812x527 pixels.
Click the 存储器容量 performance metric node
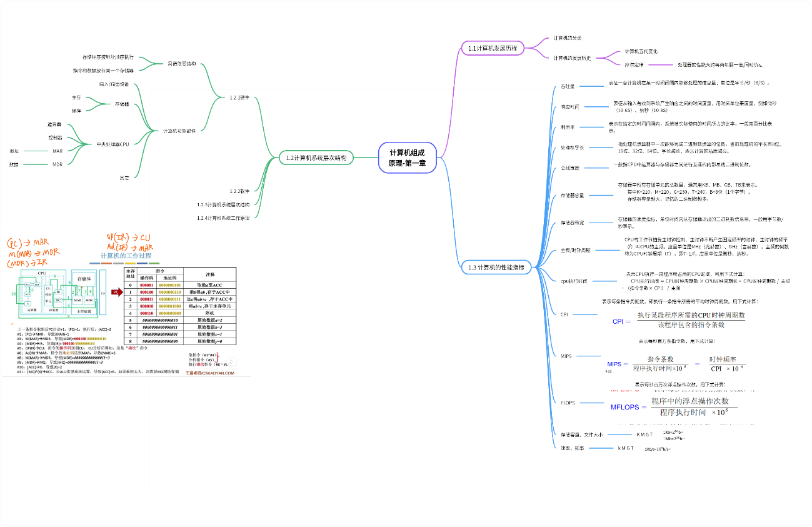click(572, 196)
